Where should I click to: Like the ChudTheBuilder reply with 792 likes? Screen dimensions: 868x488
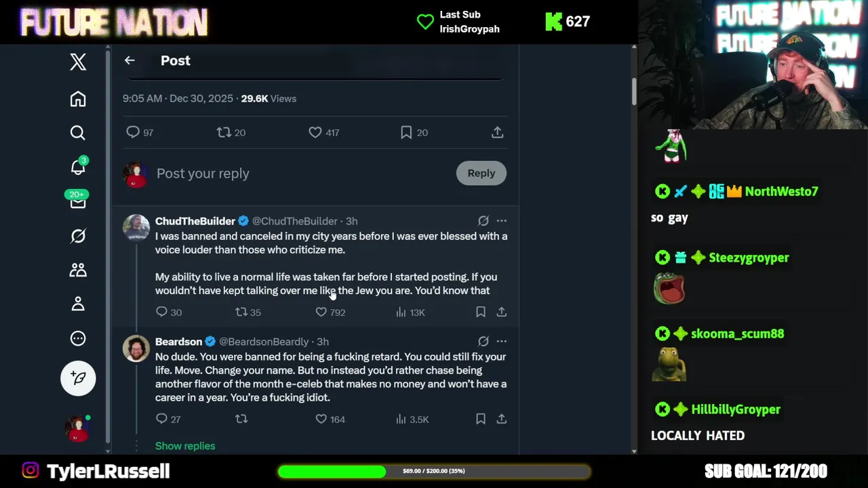click(321, 312)
